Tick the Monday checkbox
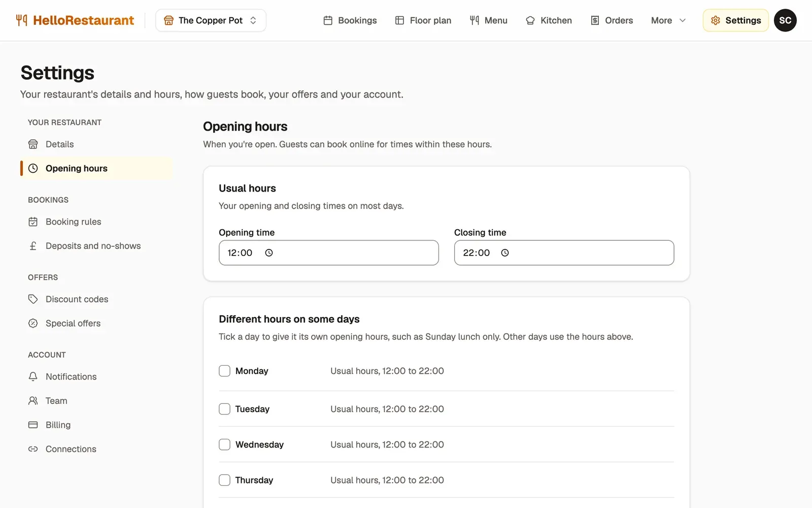 pyautogui.click(x=224, y=371)
